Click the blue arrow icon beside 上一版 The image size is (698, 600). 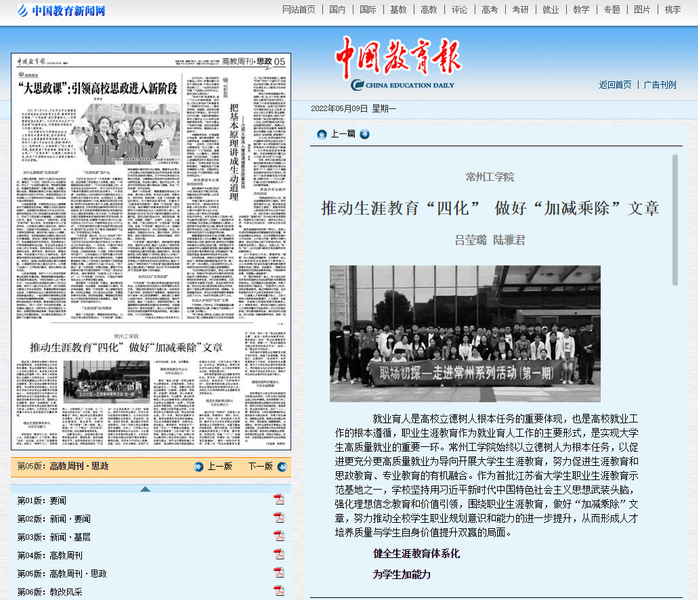tap(198, 466)
